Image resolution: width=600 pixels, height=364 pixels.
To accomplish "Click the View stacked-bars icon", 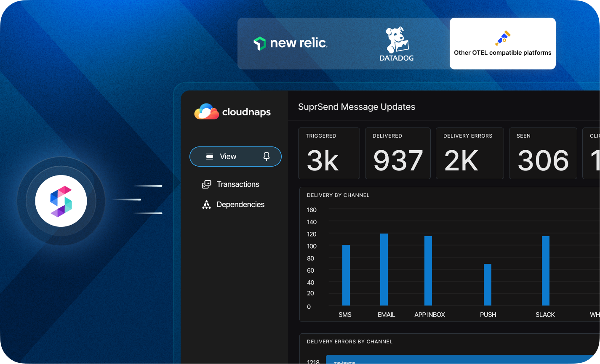I will [x=209, y=157].
